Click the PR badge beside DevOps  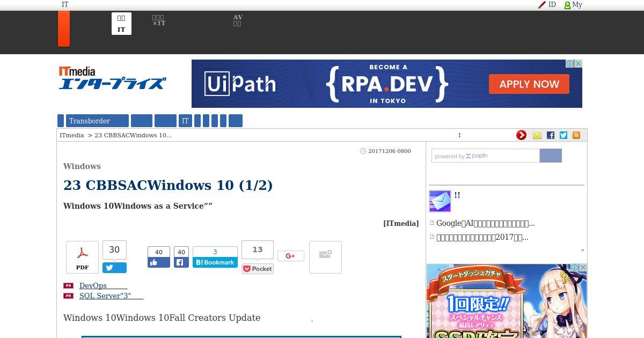(68, 286)
